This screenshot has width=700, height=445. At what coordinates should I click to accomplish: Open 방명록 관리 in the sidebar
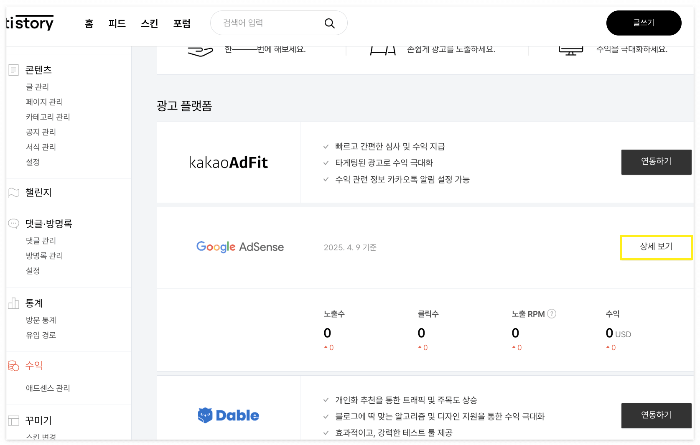(44, 256)
